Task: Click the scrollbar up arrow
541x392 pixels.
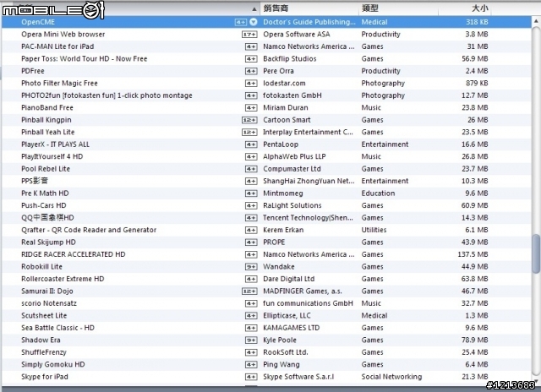Action: [536, 20]
